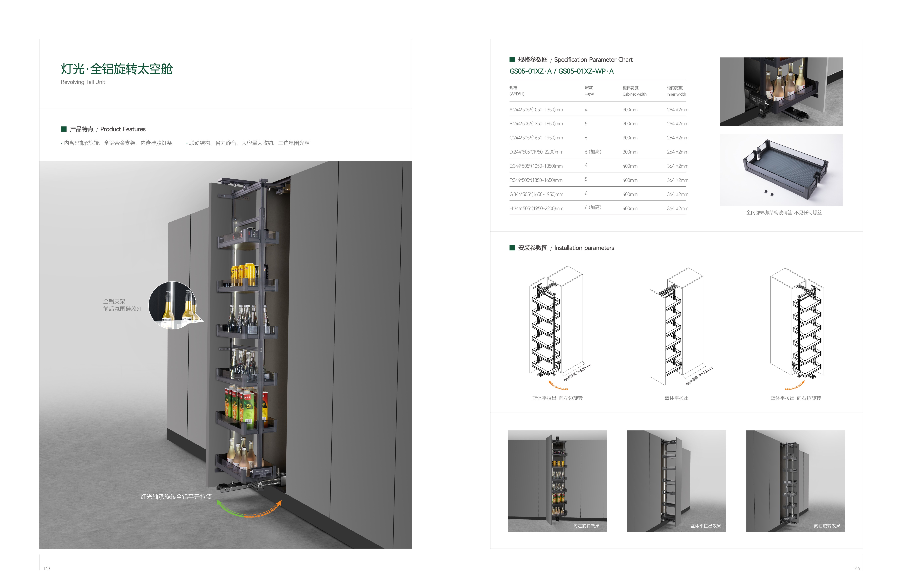Viewport: 902px width, 588px height.
Task: Select row A:244*505*(1050-1350)mm in table
Action: pos(536,110)
